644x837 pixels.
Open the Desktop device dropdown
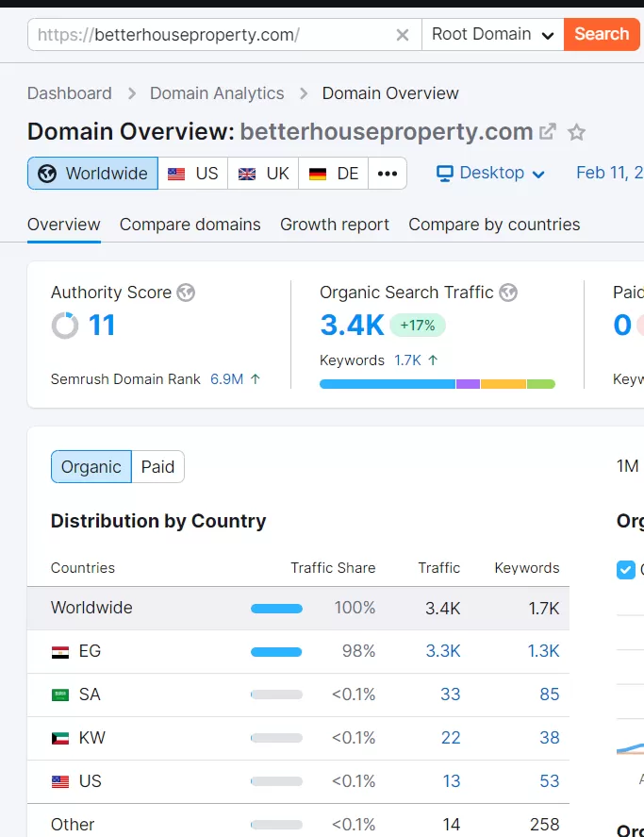[x=491, y=173]
